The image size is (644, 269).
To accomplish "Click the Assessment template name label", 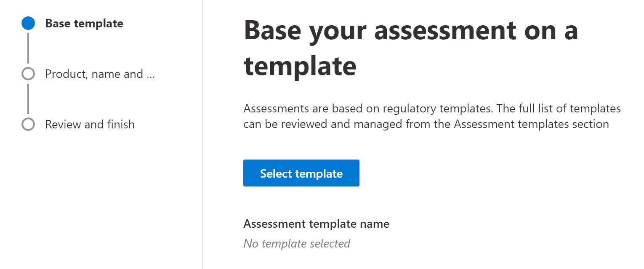I will pos(316,224).
